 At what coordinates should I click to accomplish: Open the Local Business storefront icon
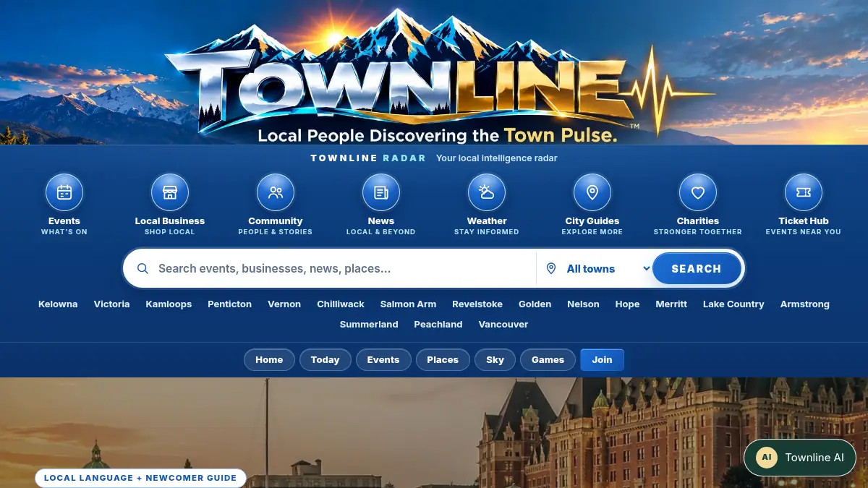point(170,192)
